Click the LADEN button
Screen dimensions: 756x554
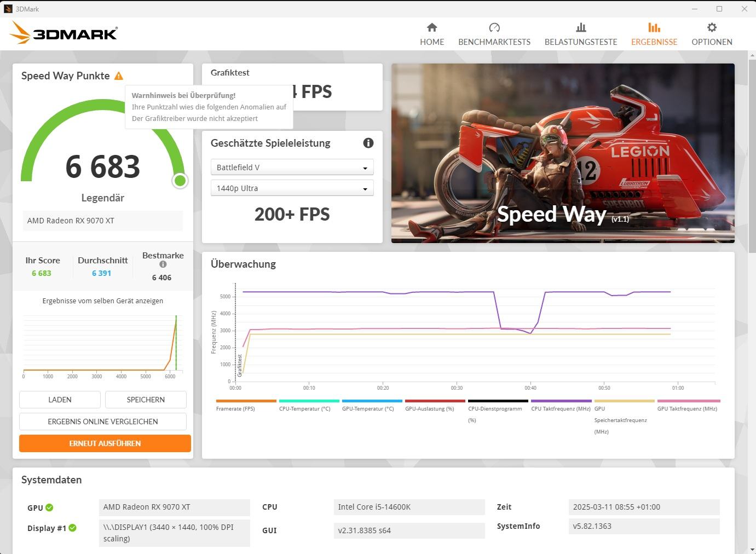60,400
